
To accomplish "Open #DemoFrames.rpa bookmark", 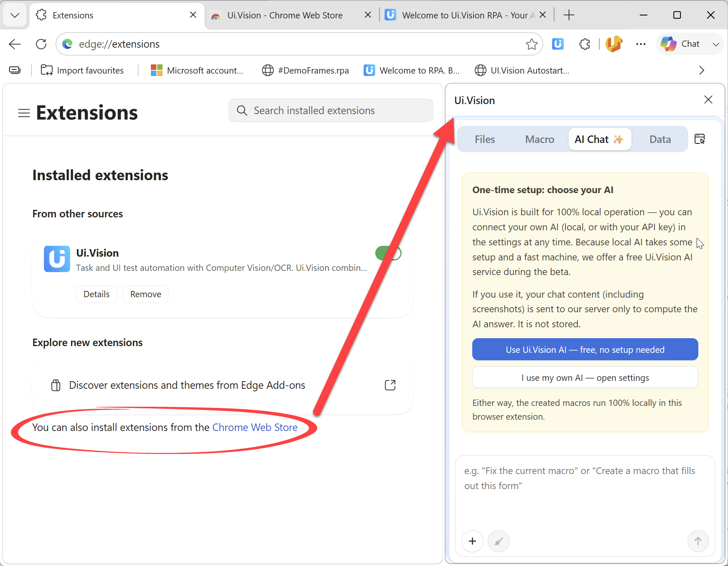I will [305, 70].
